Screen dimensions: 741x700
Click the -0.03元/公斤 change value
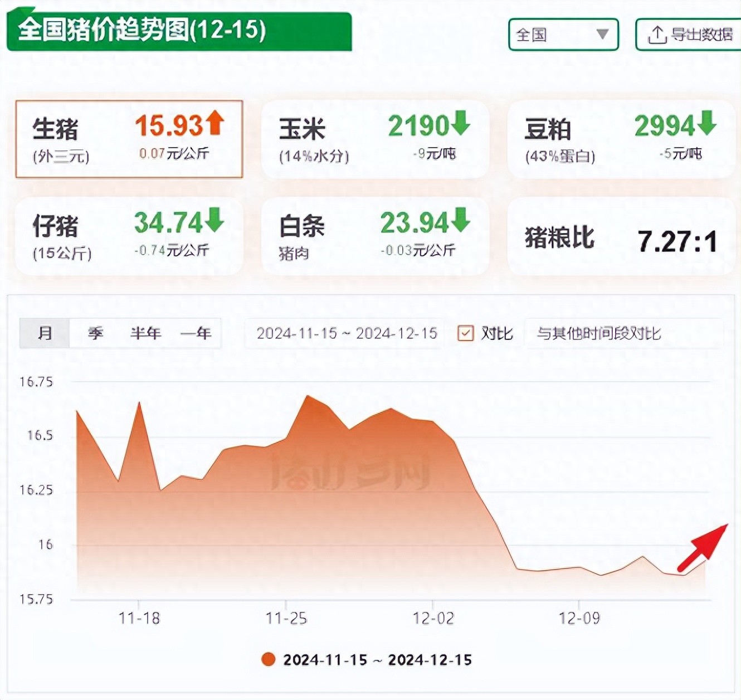click(418, 250)
